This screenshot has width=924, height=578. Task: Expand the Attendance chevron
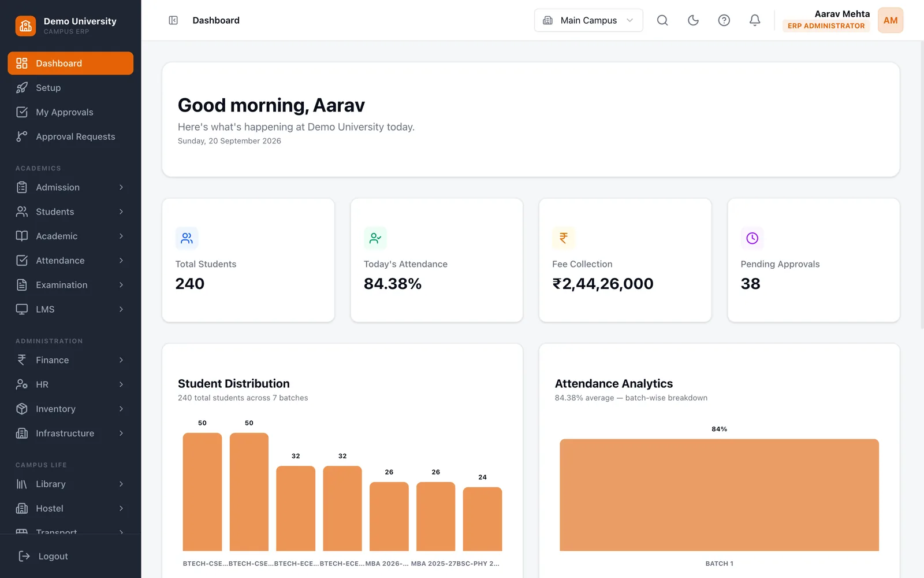coord(121,261)
